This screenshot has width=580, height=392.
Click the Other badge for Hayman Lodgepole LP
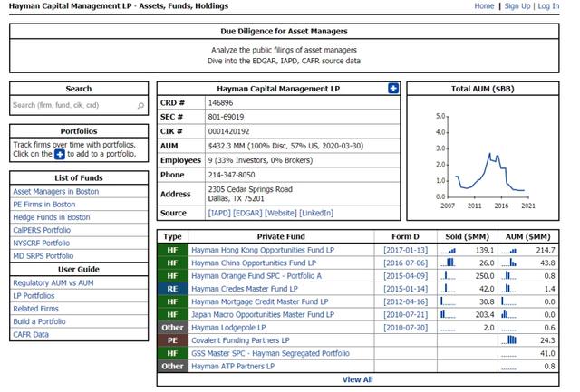[173, 328]
